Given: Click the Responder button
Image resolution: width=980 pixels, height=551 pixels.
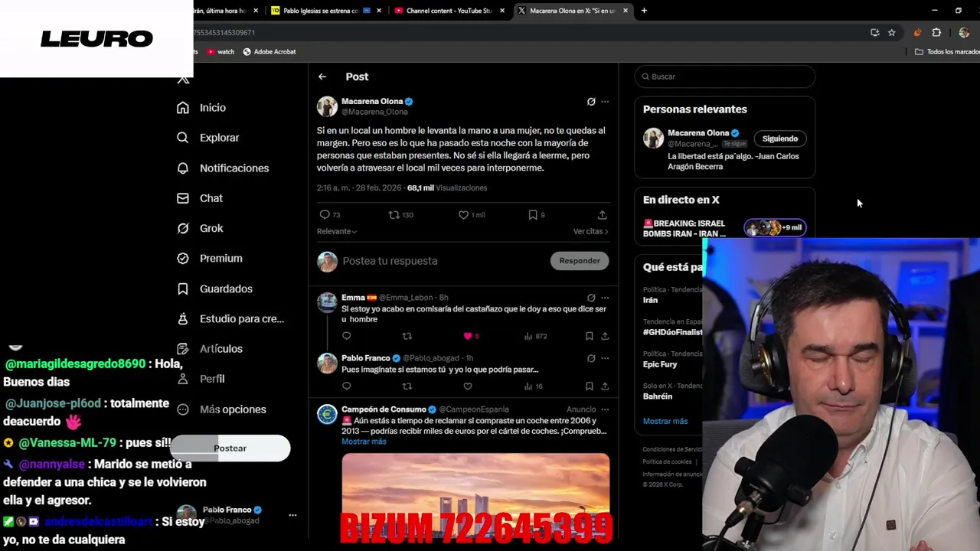Looking at the screenshot, I should tap(580, 261).
